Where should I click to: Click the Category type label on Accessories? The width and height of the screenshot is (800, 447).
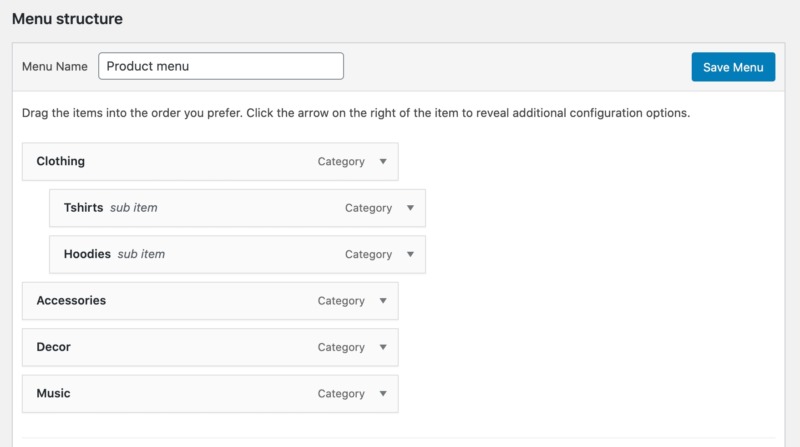tap(341, 301)
